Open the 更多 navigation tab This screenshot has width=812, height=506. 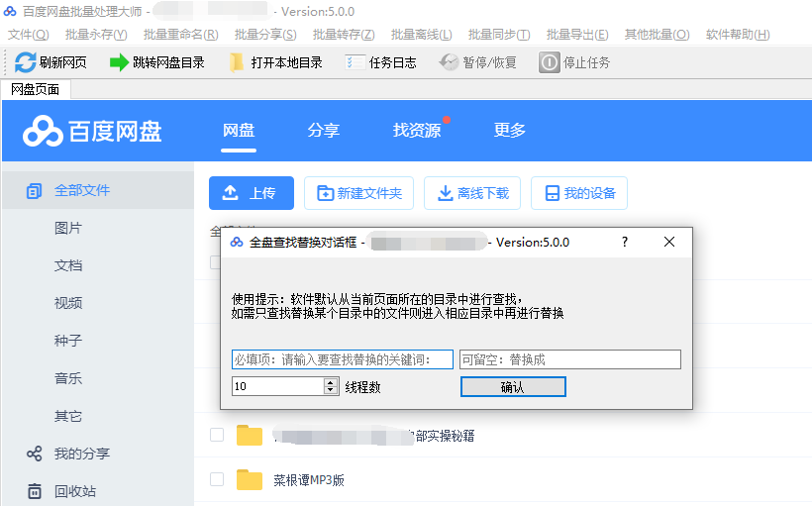[x=510, y=130]
